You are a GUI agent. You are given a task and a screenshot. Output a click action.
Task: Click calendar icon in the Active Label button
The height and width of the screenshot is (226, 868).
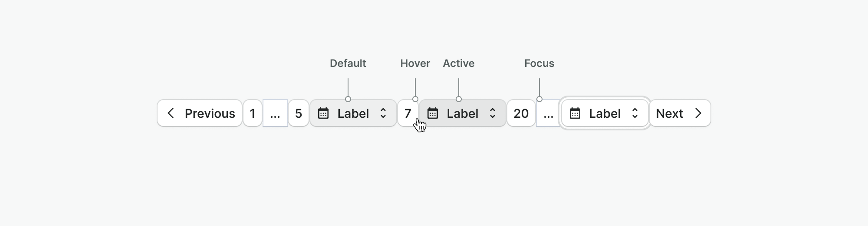click(433, 113)
